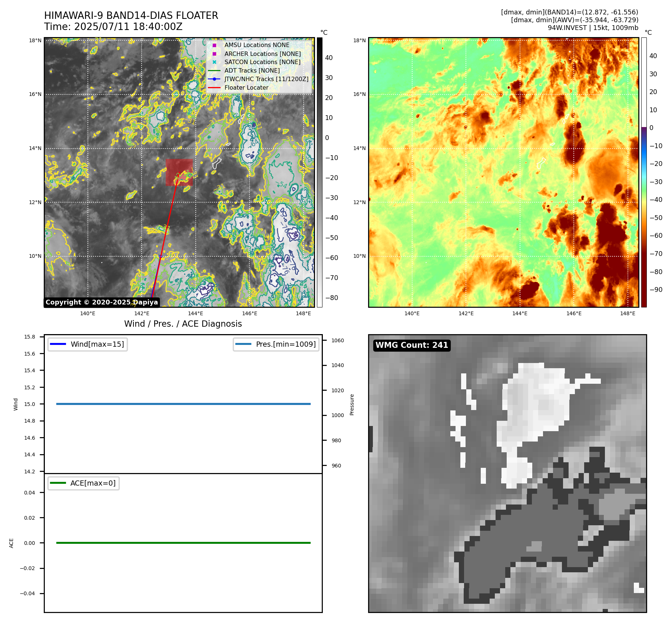Click the 18°N label on left map
This screenshot has width=672, height=626.
(36, 41)
